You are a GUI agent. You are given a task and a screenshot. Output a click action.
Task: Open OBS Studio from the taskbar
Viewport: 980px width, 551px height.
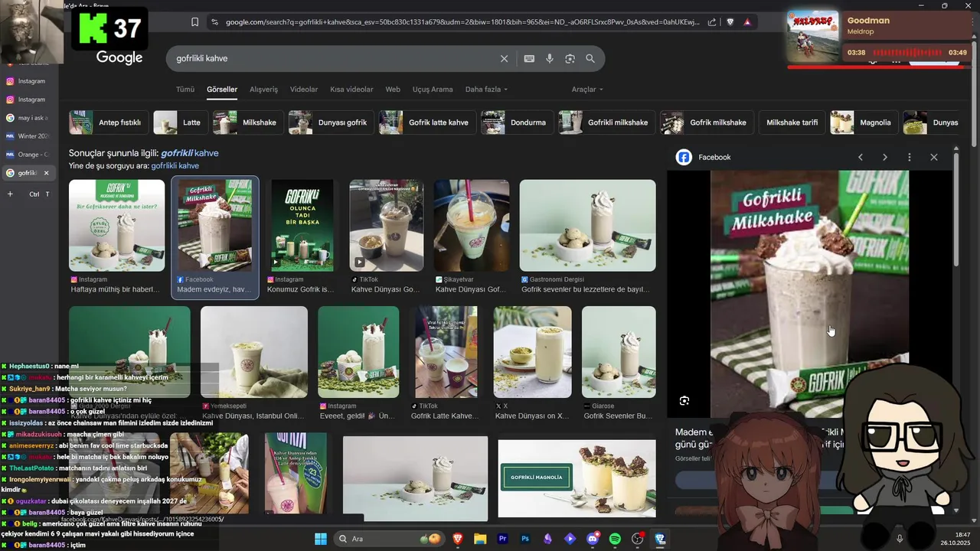click(637, 539)
